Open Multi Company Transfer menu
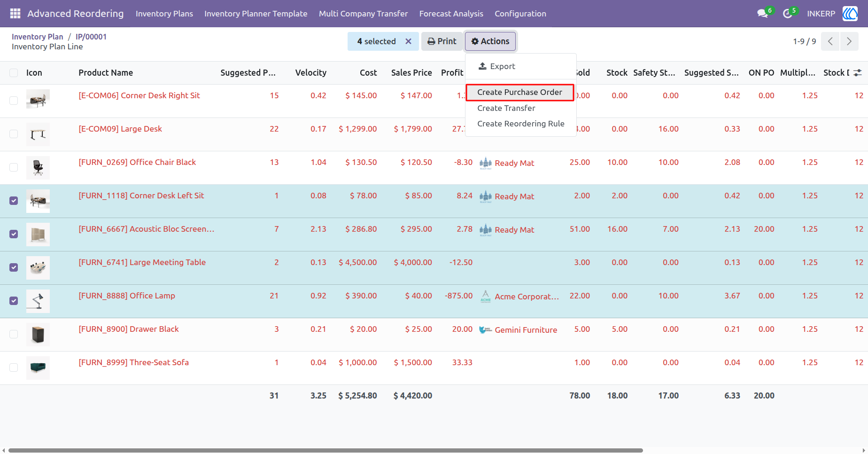The height and width of the screenshot is (454, 868). [364, 14]
